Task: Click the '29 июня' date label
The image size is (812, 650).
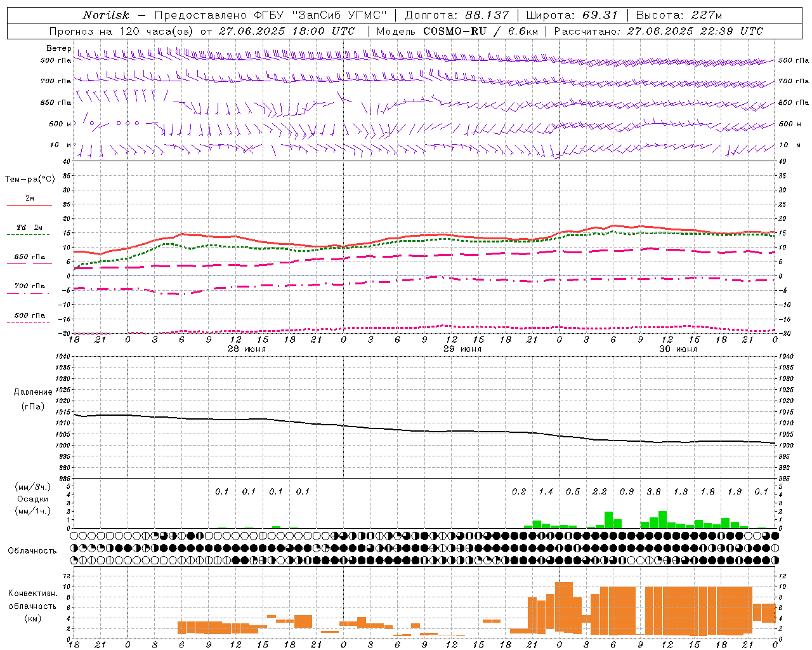Action: [x=462, y=349]
